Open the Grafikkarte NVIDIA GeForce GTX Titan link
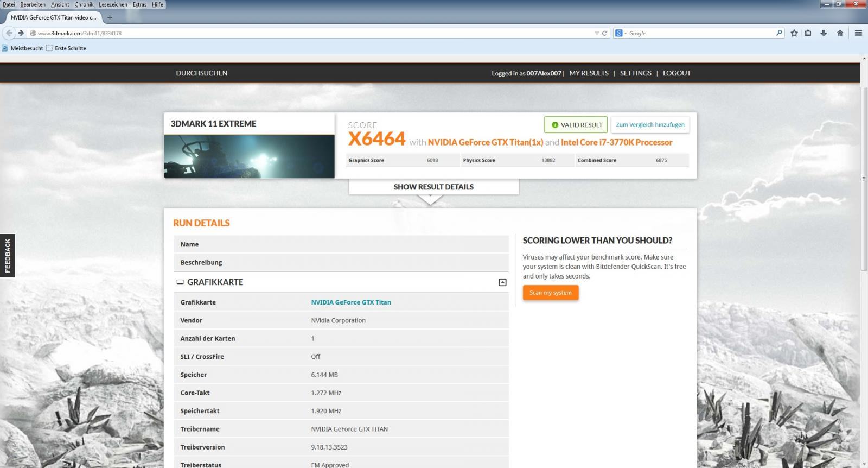Image resolution: width=868 pixels, height=468 pixels. click(351, 302)
